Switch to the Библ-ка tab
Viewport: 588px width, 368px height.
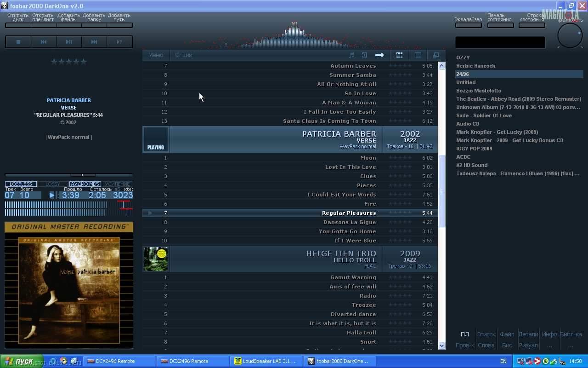571,334
